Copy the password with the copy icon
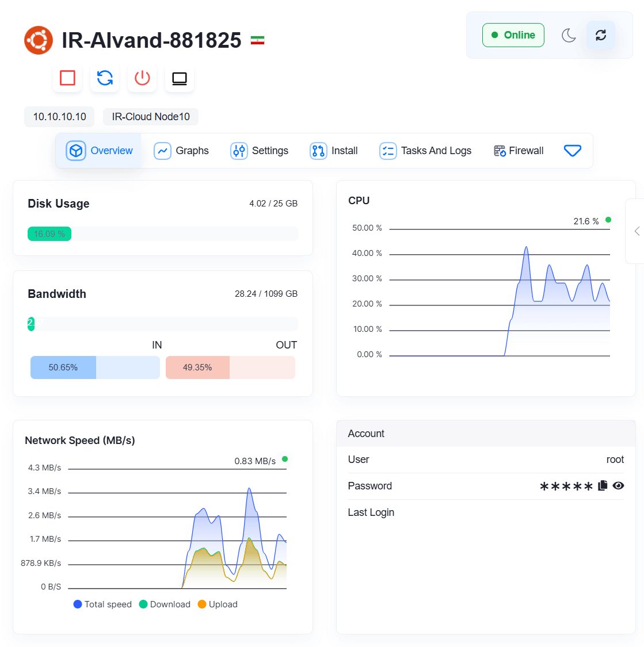Viewport: 644px width, 647px height. (x=603, y=485)
